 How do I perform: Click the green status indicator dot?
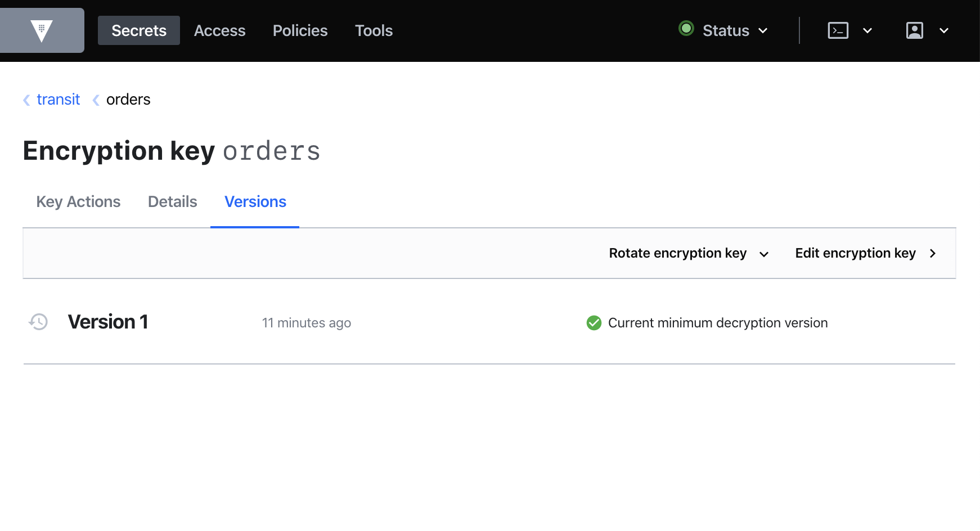pyautogui.click(x=686, y=29)
